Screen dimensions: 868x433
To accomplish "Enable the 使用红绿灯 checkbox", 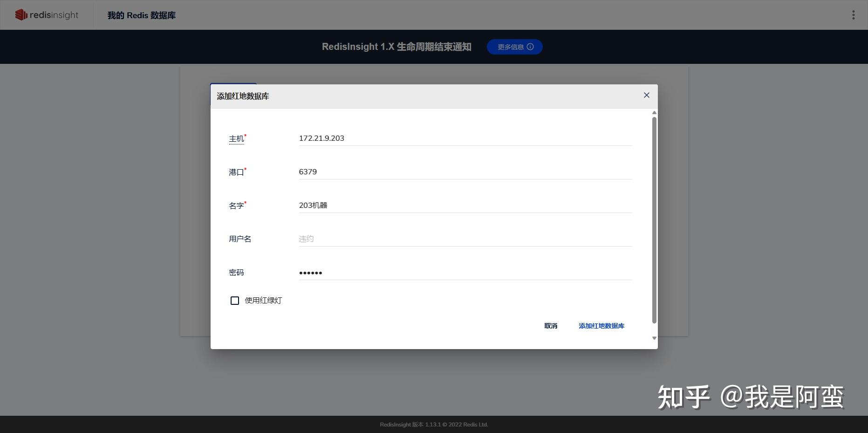I will (234, 301).
